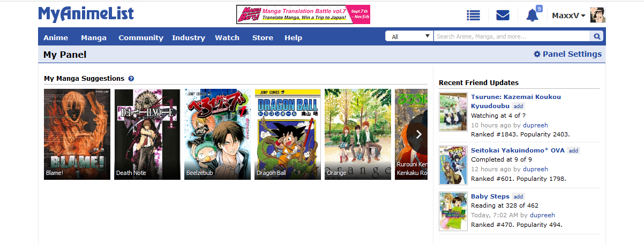Open the Store menu
644x244 pixels.
click(263, 37)
